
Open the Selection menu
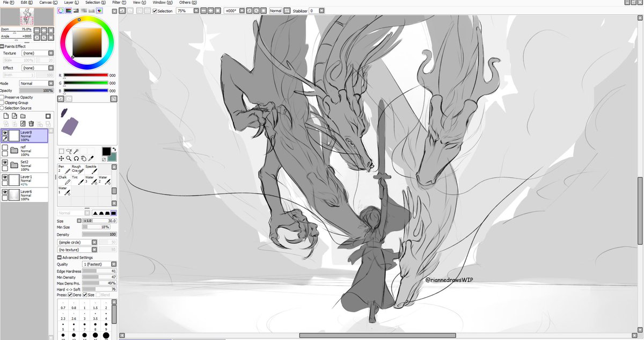95,2
